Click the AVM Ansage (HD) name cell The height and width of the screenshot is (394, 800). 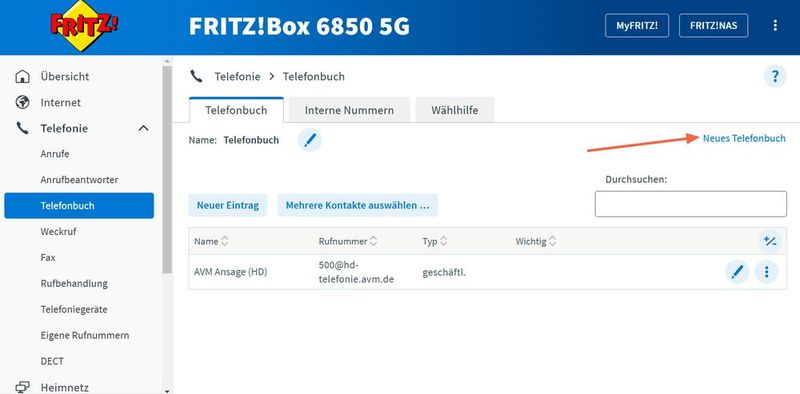pyautogui.click(x=231, y=272)
